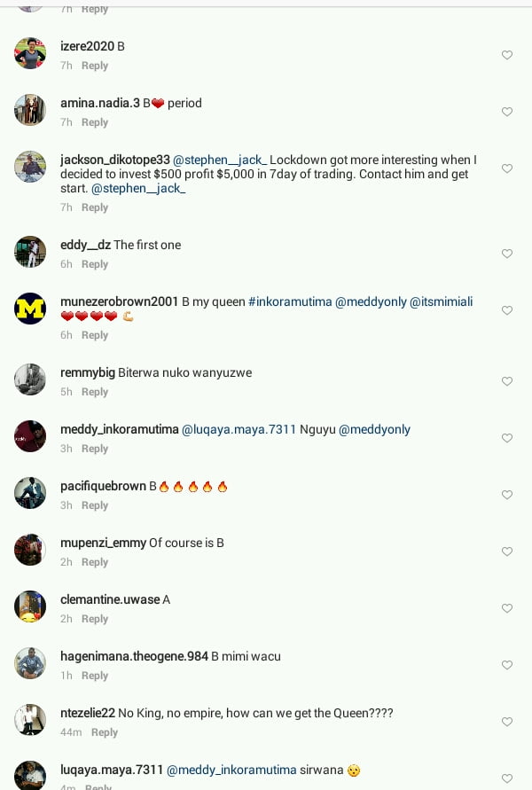The image size is (532, 790).
Task: Open munezerobrown2001's Michigan M profile picture
Action: pos(30,309)
